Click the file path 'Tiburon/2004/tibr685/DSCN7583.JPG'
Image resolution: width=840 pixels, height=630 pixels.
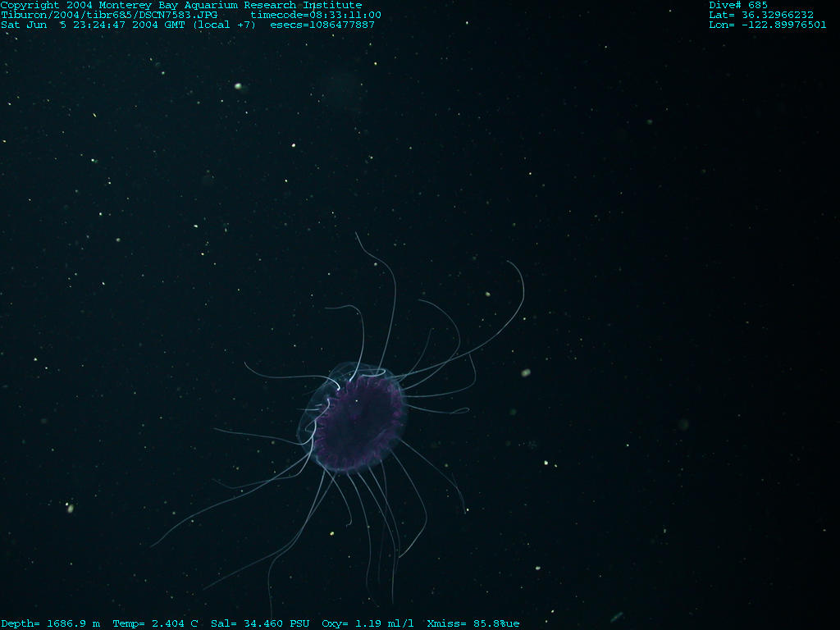pos(109,15)
